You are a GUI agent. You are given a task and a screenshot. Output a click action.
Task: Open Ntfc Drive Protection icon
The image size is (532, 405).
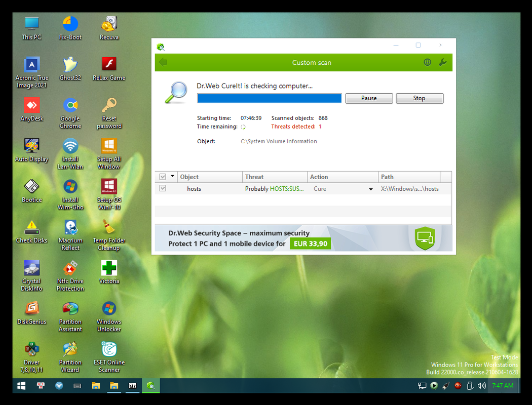(70, 276)
